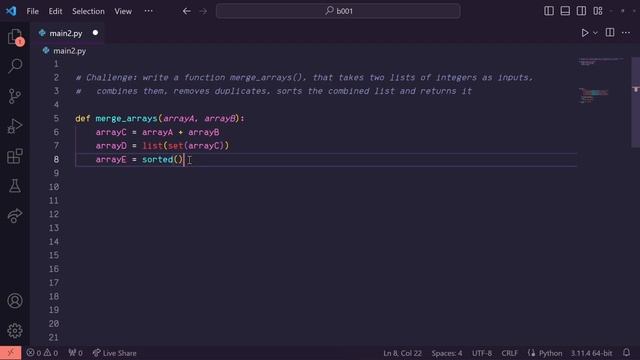Open the Explorer view in activity bar

pyautogui.click(x=15, y=37)
